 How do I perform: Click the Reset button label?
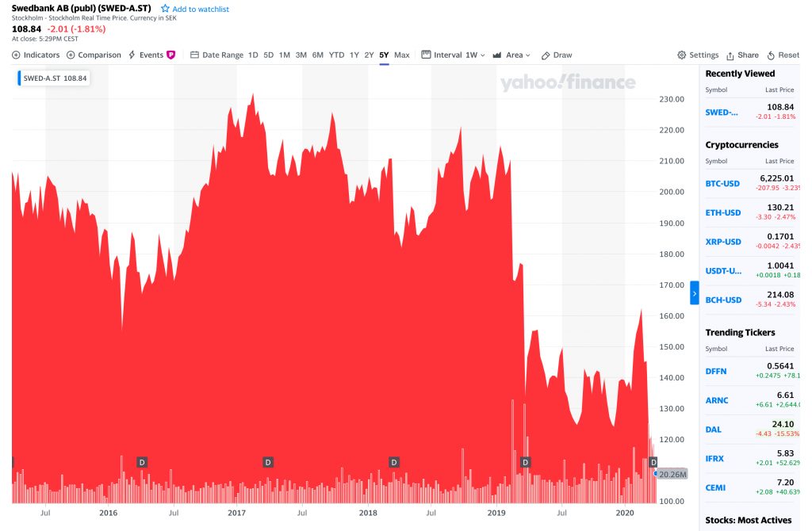[x=789, y=55]
